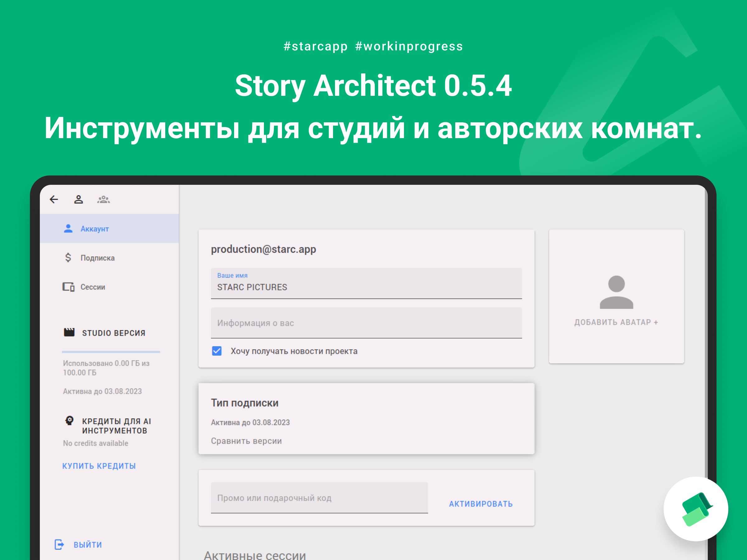Click the back arrow icon
This screenshot has width=747, height=560.
(54, 199)
